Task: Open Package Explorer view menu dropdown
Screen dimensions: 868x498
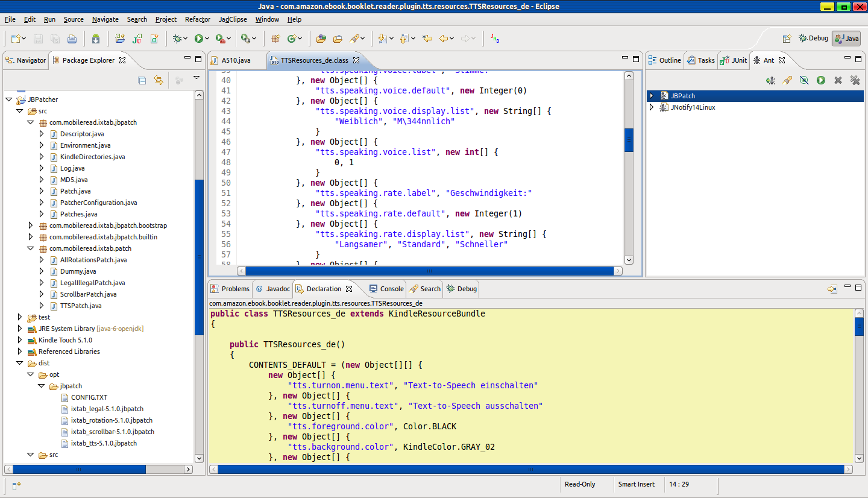Action: coord(196,78)
